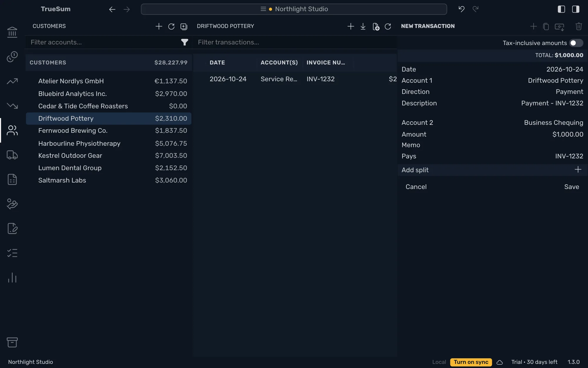Open the bar chart reports sidebar icon
The height and width of the screenshot is (368, 588).
tap(12, 278)
